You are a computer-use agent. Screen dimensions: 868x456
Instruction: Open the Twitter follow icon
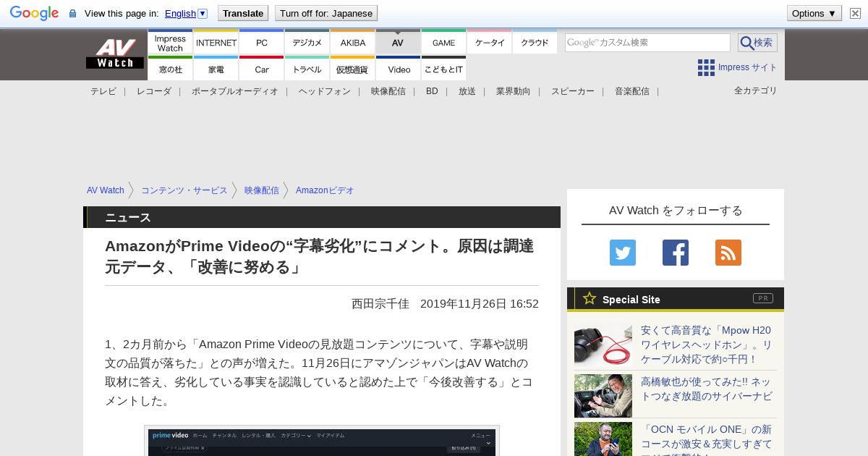coord(623,253)
